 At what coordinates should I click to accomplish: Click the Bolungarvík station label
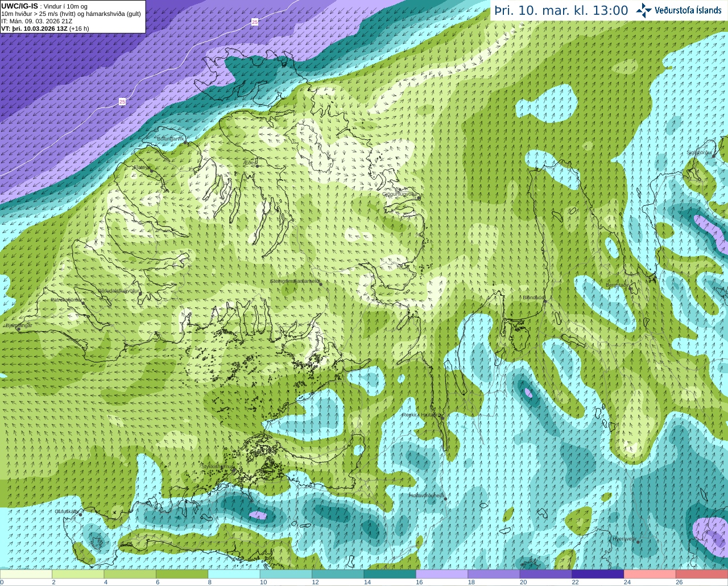(x=171, y=139)
